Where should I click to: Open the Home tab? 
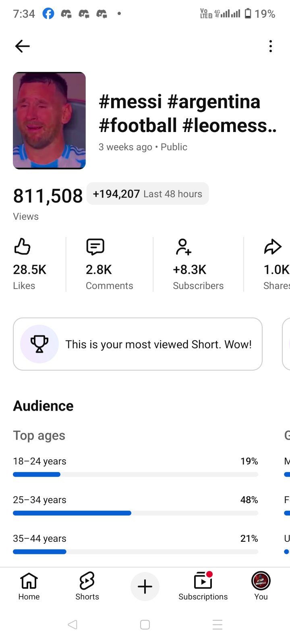29,586
